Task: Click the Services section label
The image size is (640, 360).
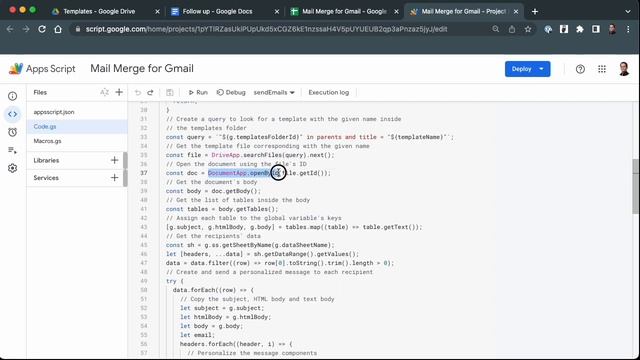Action: (x=46, y=178)
